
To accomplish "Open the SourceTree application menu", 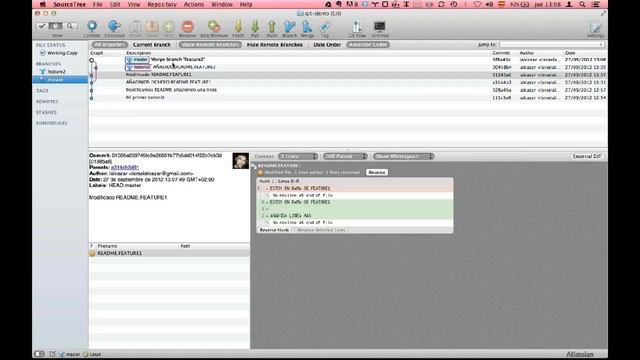I will [x=69, y=4].
